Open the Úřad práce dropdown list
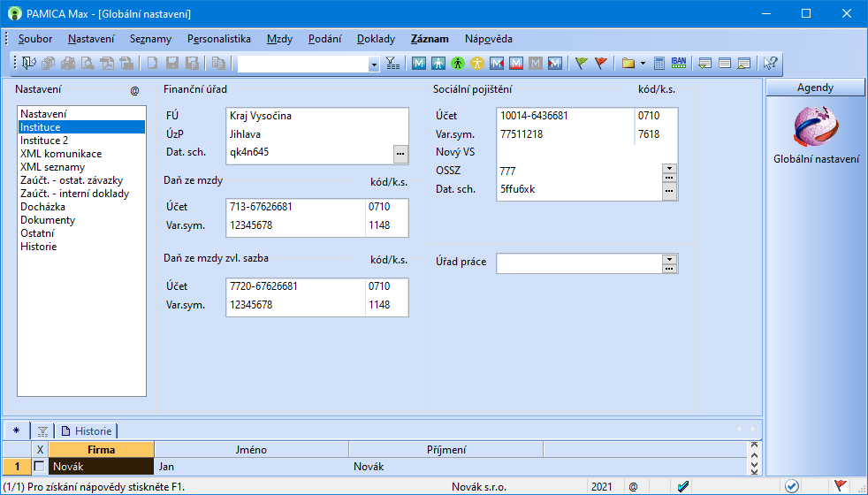The height and width of the screenshot is (495, 868). coord(669,259)
